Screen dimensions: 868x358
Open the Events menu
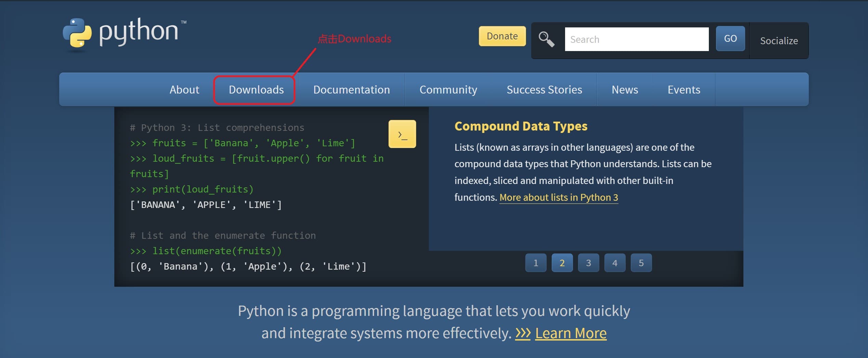684,89
